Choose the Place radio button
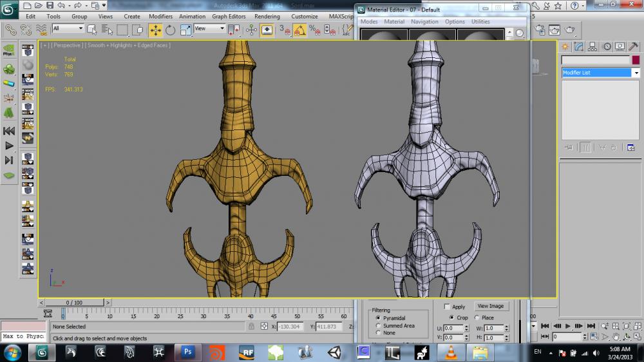This screenshot has width=644, height=362. pos(477,318)
